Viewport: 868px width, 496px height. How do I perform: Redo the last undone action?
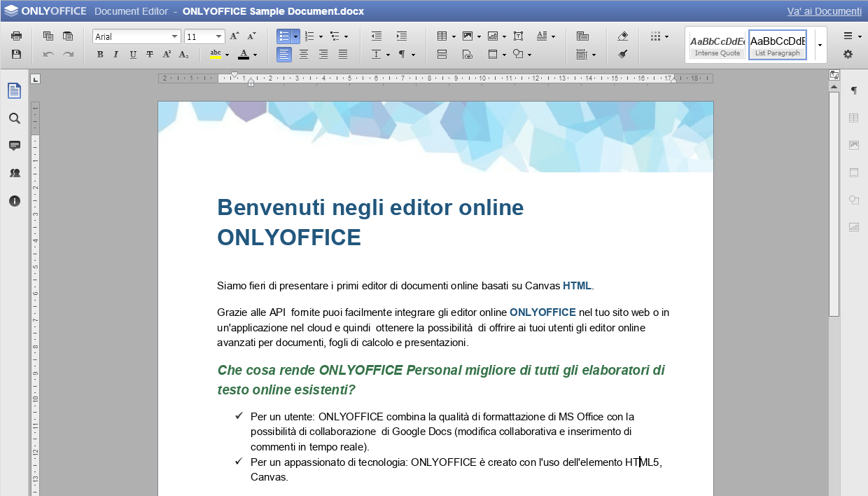[68, 54]
